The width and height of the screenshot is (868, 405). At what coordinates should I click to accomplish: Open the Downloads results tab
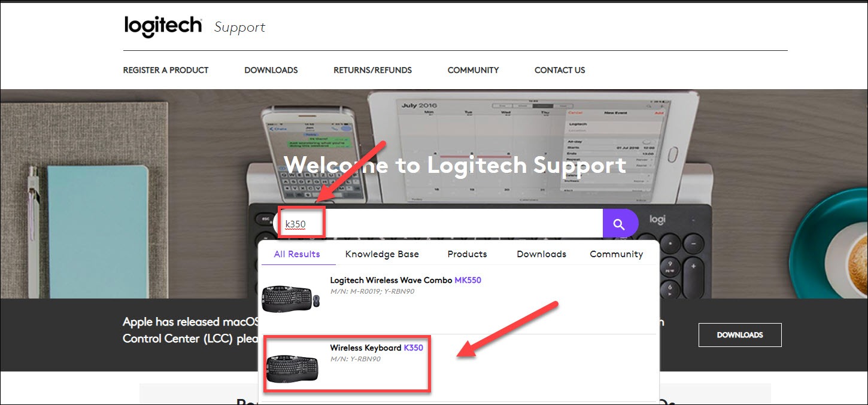pos(541,254)
